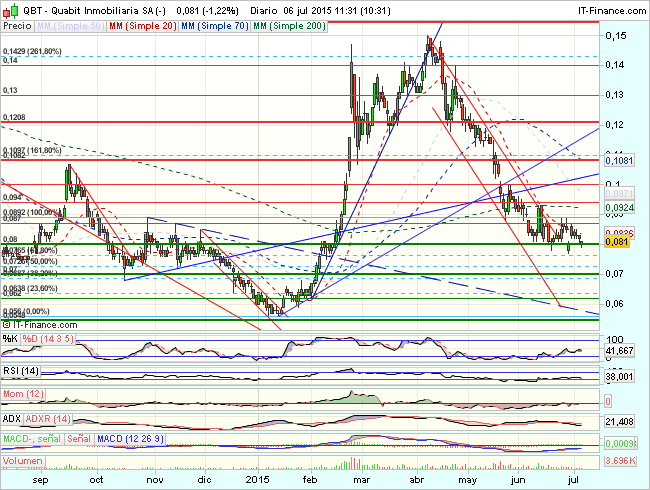Click the yellow 0,081 current price tag
This screenshot has height=490, width=650.
click(x=617, y=242)
